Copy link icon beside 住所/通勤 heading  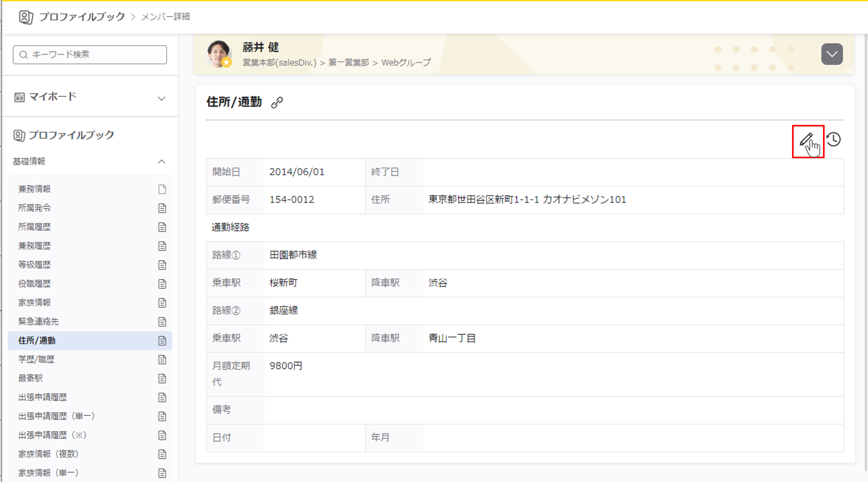(277, 102)
